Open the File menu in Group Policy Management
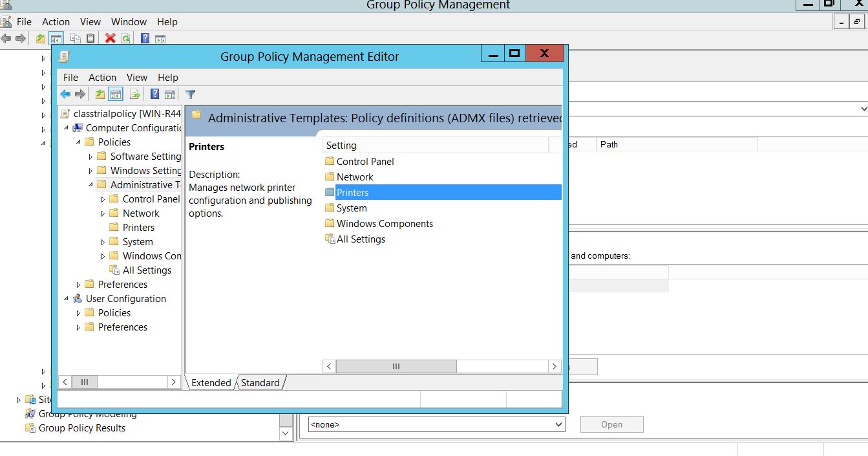868x456 pixels. [x=24, y=22]
